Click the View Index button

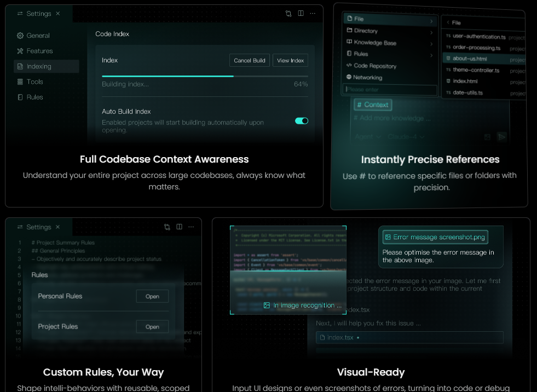pos(290,60)
